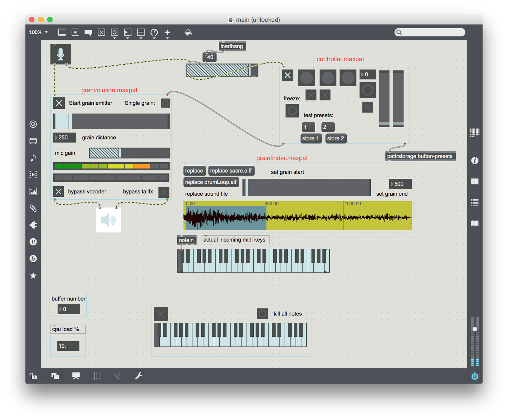Add a dial object from the toolbar
Image resolution: width=508 pixels, height=420 pixels.
(154, 32)
